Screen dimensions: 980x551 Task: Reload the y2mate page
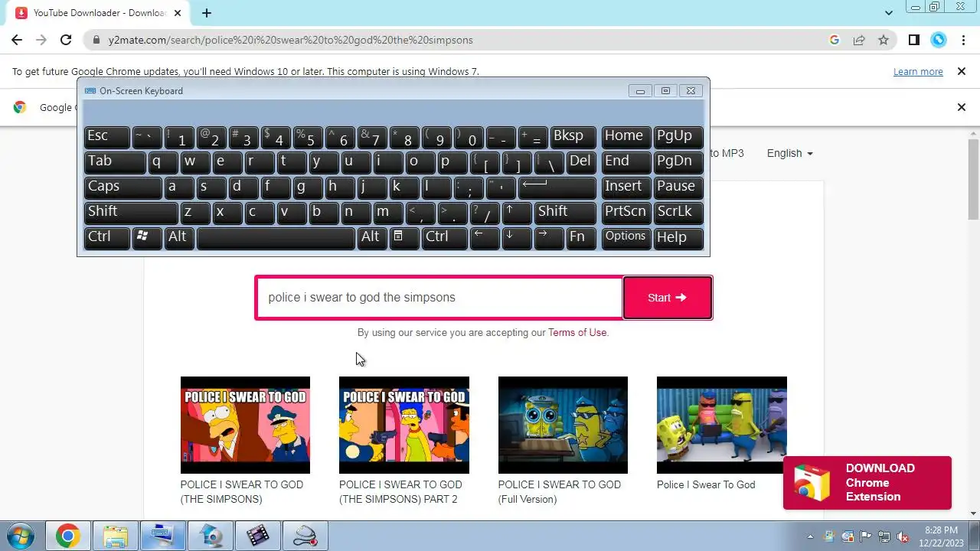[66, 40]
